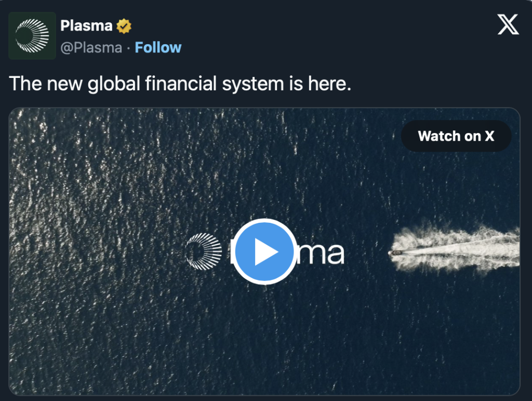Follow the Plasma account

click(x=158, y=47)
